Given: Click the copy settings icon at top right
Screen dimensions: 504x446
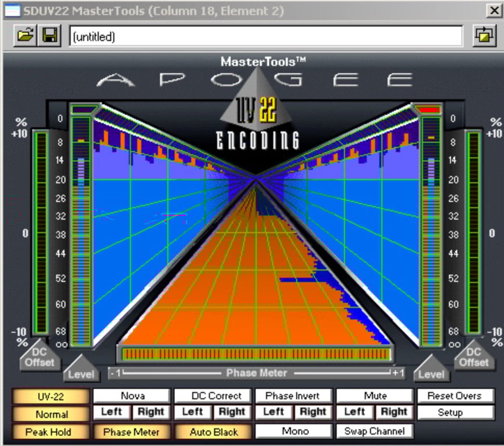Looking at the screenshot, I should pyautogui.click(x=485, y=36).
